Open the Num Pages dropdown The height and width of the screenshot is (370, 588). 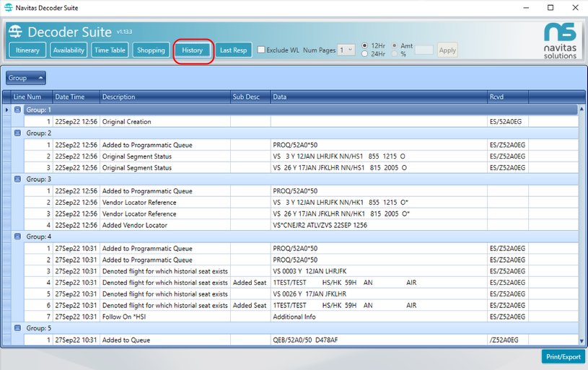pyautogui.click(x=346, y=50)
